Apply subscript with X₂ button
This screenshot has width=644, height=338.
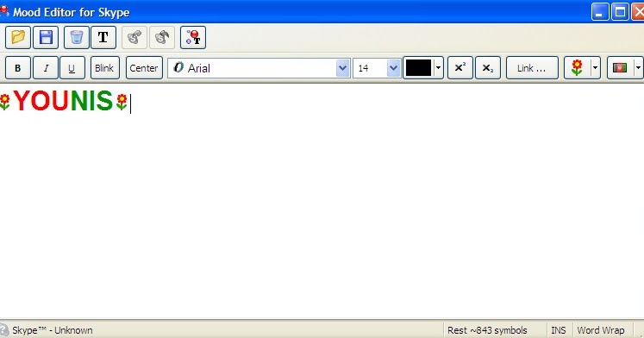pyautogui.click(x=488, y=68)
